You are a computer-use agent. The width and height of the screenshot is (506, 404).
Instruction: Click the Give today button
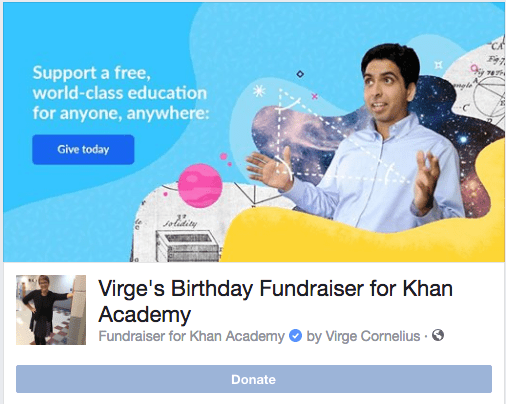click(x=83, y=149)
